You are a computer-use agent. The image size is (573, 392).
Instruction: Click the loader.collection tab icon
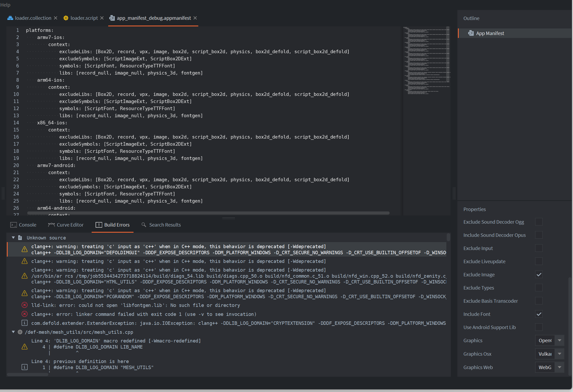coord(10,18)
